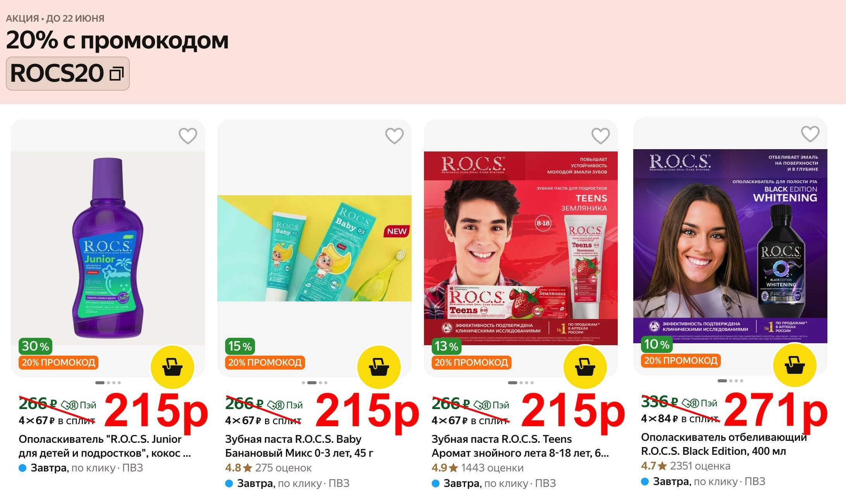Open the Ополаскиватель отбеливающий Black Edition title
Viewport: 846px width, 504px height.
724,444
